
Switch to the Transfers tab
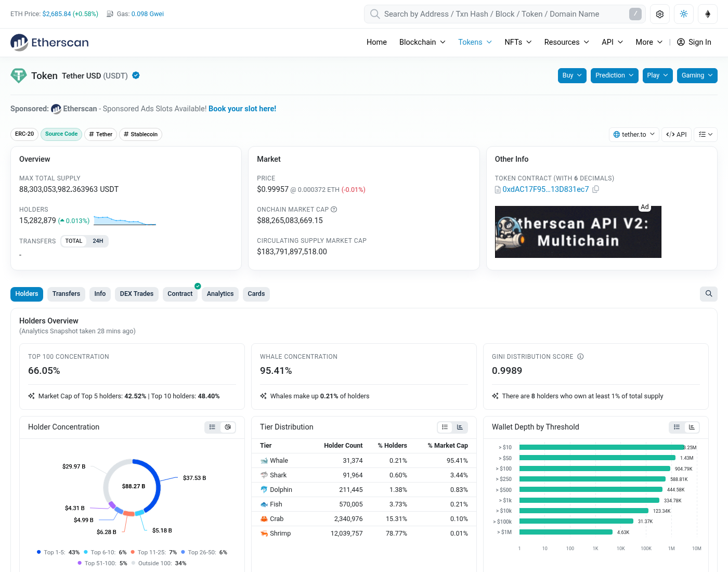coord(66,294)
